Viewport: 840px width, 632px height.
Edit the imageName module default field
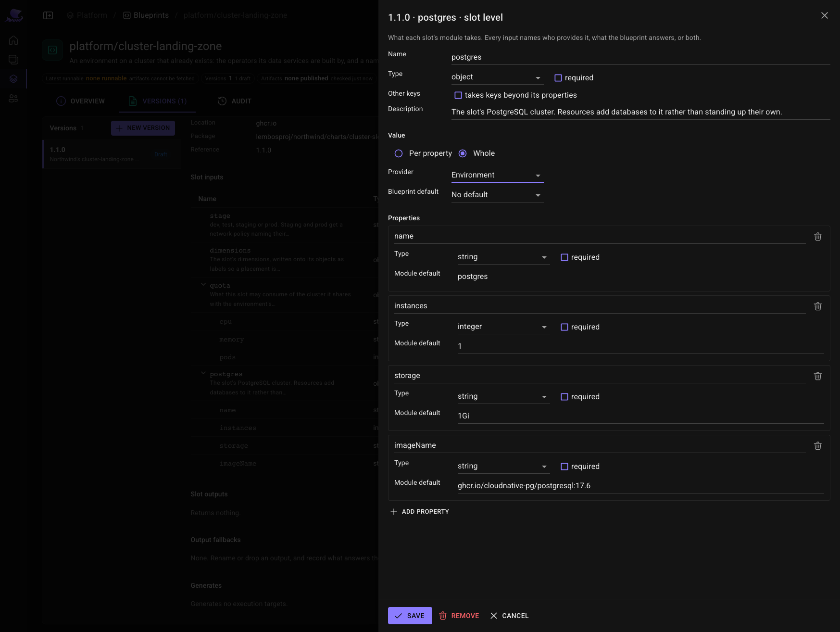pos(640,486)
